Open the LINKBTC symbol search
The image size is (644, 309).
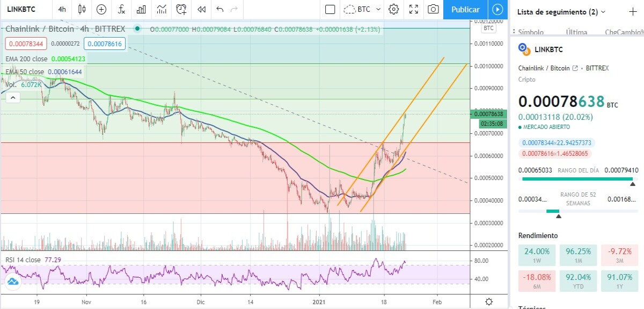pyautogui.click(x=21, y=9)
